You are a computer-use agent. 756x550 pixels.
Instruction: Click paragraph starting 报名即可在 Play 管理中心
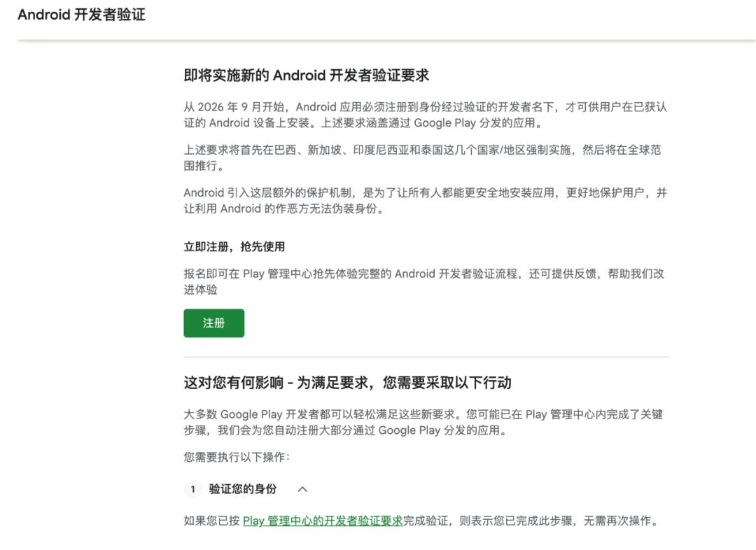coord(423,281)
